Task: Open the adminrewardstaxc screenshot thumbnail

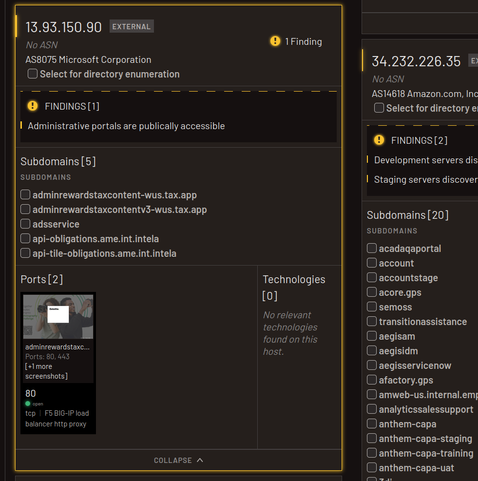Action: (x=58, y=316)
